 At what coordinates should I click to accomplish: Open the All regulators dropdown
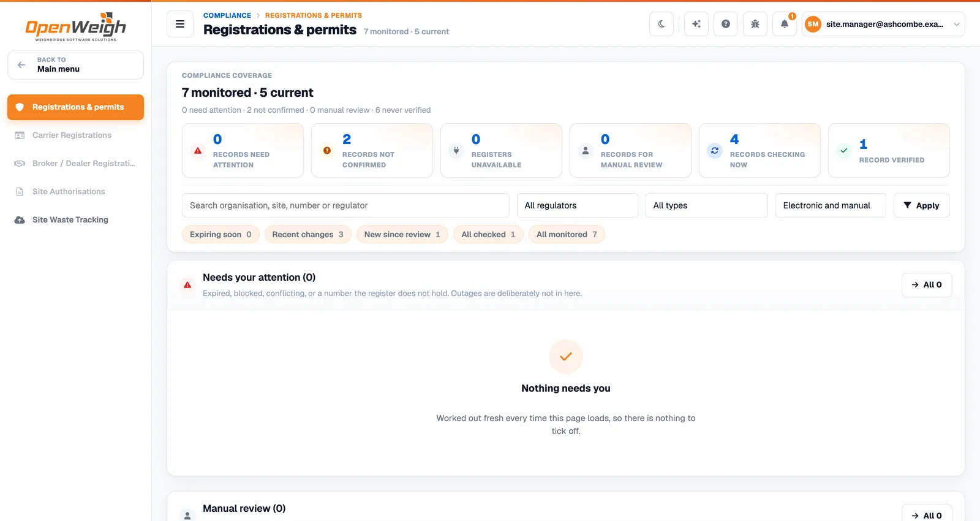coord(577,205)
